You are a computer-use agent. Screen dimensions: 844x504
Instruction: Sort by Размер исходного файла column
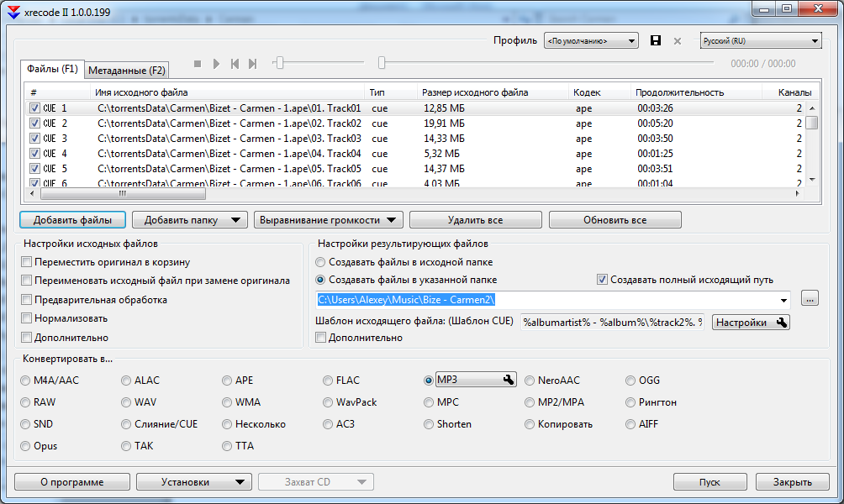(x=493, y=92)
